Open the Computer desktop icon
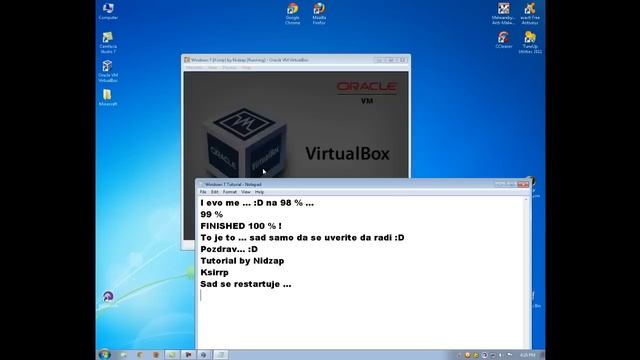Image resolution: width=640 pixels, height=360 pixels. point(108,11)
